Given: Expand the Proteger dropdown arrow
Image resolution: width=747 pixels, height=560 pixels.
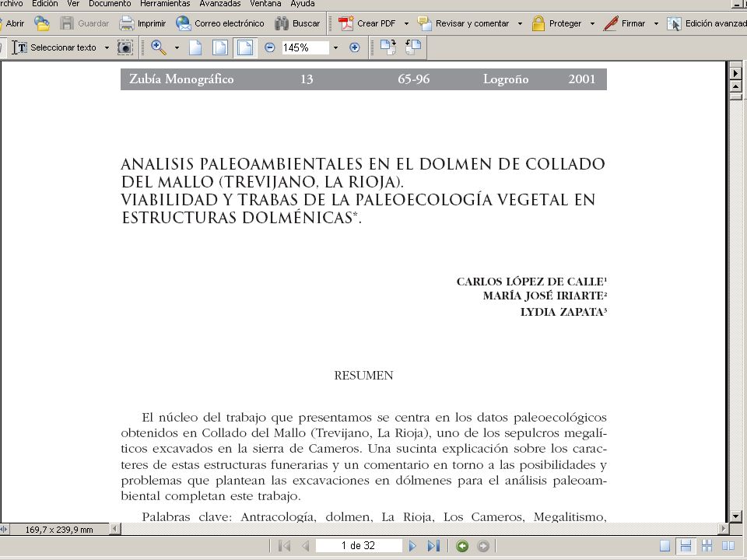Looking at the screenshot, I should tap(592, 23).
